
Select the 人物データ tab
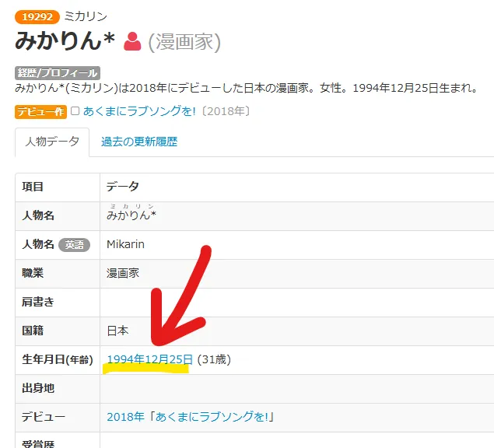[x=52, y=142]
